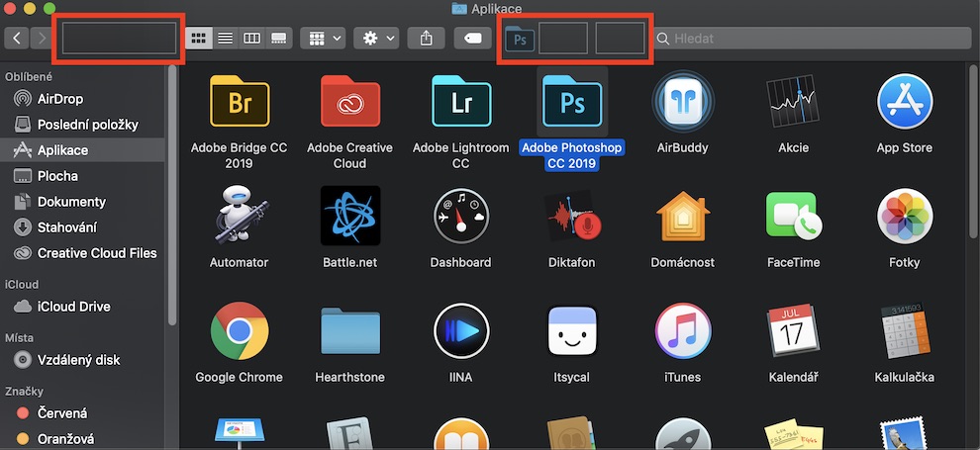Select Adobe Photoshop CC 2019 folder
Image resolution: width=980 pixels, height=450 pixels.
tap(572, 102)
